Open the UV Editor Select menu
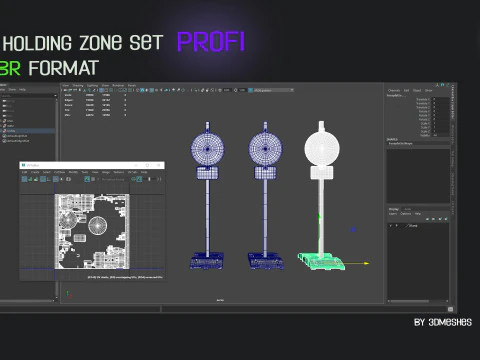The image size is (480, 360). tap(47, 172)
